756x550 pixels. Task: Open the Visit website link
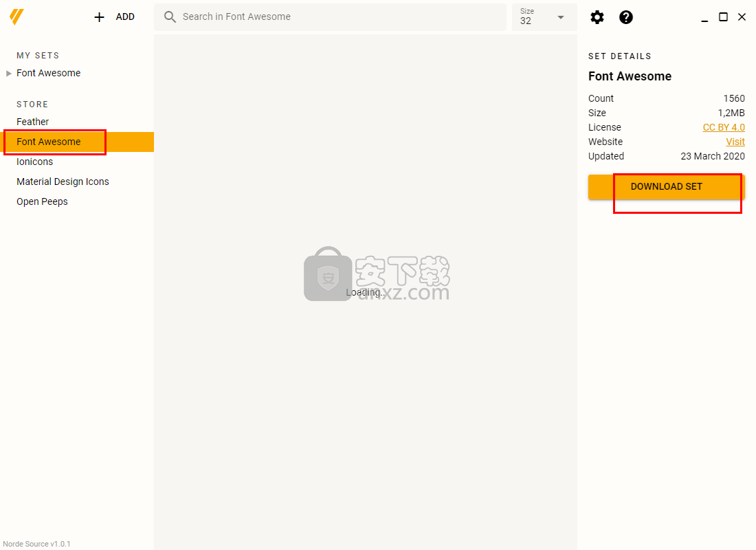point(735,142)
